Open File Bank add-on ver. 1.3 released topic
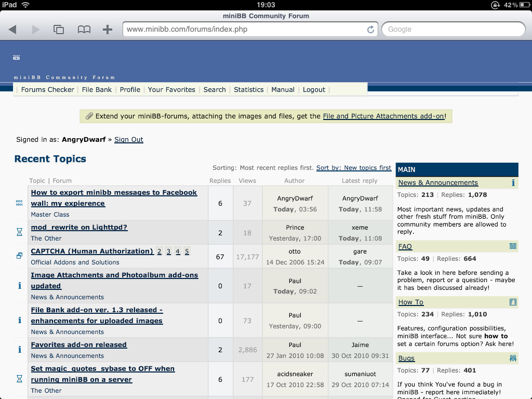 [x=97, y=315]
